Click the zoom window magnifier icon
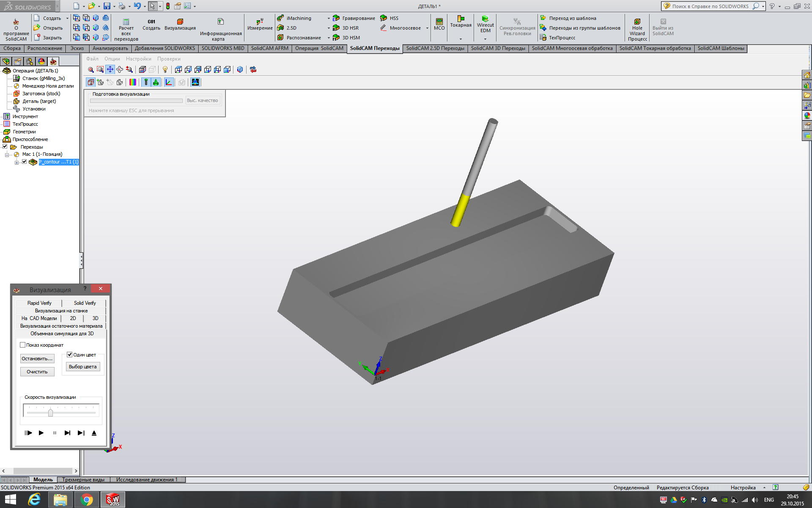This screenshot has height=508, width=812. point(100,69)
